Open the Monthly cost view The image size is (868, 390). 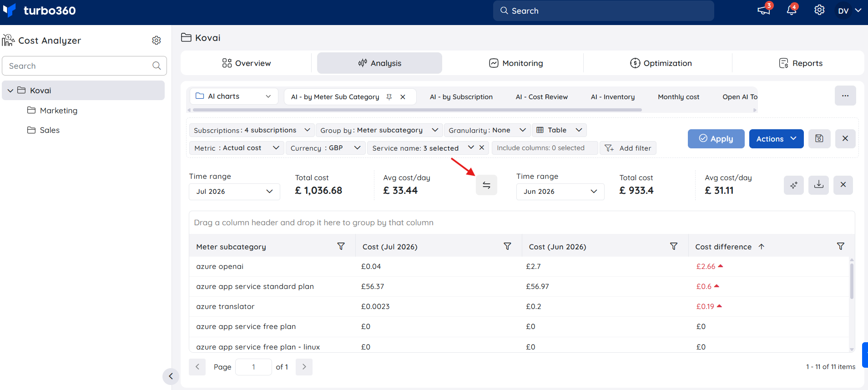point(678,97)
